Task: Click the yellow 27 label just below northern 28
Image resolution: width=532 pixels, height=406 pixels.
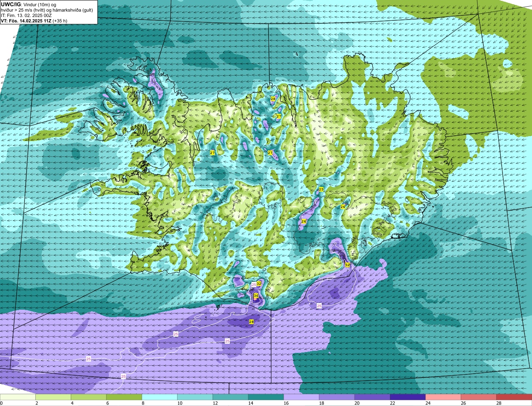Action: click(x=279, y=117)
